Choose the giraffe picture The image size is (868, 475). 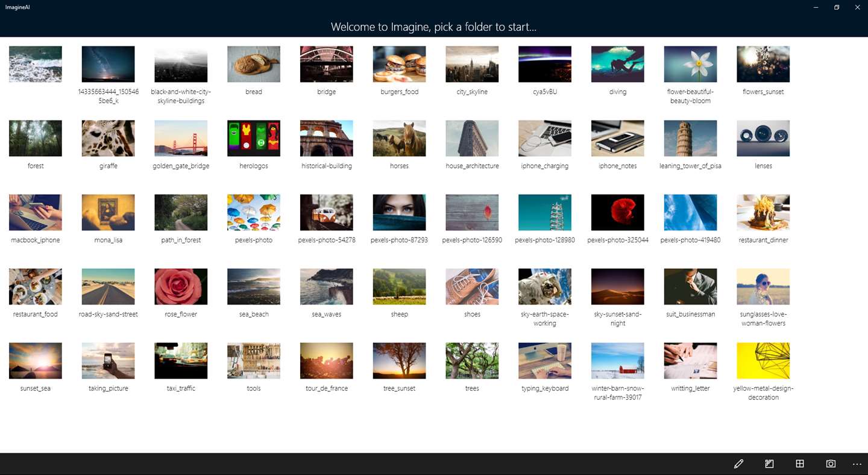click(x=108, y=138)
